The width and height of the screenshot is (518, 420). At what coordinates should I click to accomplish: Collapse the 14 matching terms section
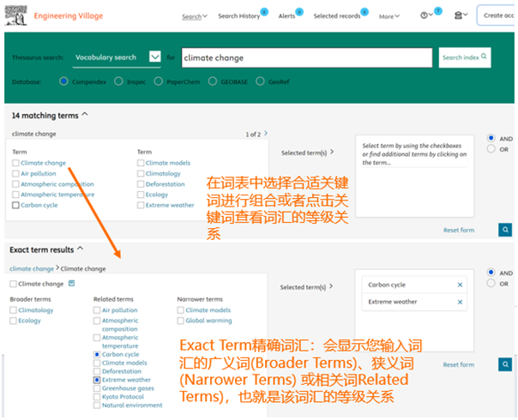(84, 114)
